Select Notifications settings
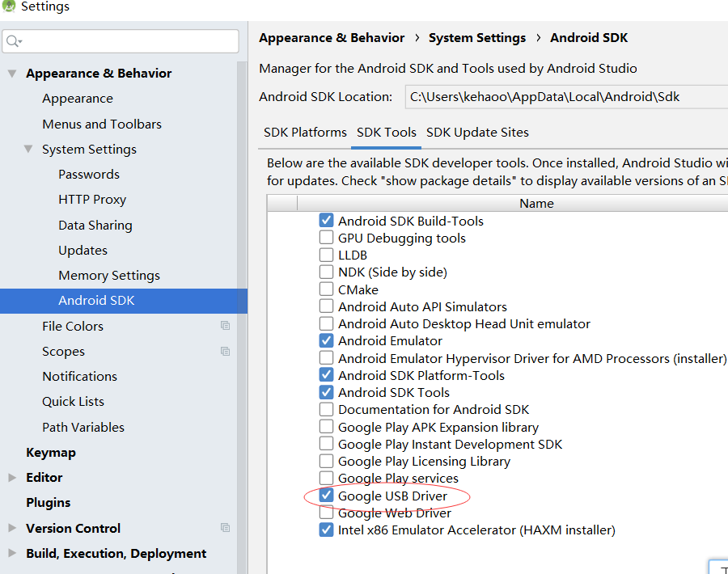The image size is (728, 574). click(79, 376)
